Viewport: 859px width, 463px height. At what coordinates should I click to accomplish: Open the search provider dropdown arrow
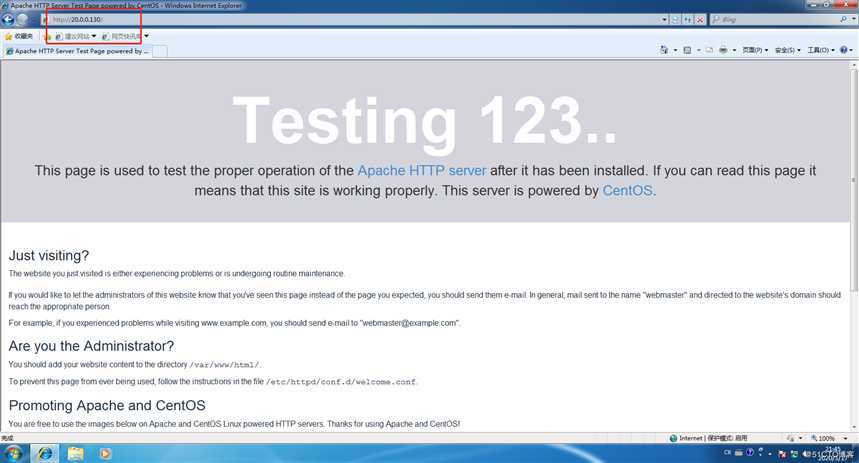point(854,20)
